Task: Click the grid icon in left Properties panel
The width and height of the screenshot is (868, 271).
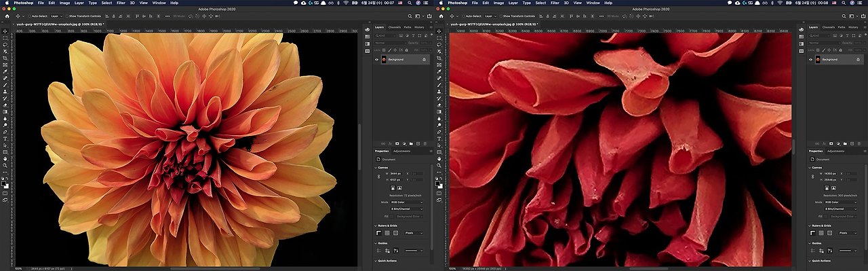Action: tap(387, 233)
